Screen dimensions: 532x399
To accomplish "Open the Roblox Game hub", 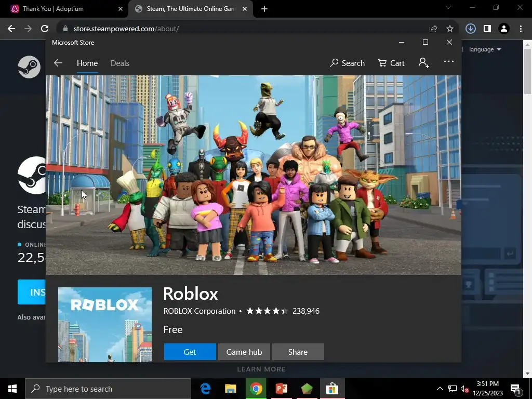I will coord(244,352).
